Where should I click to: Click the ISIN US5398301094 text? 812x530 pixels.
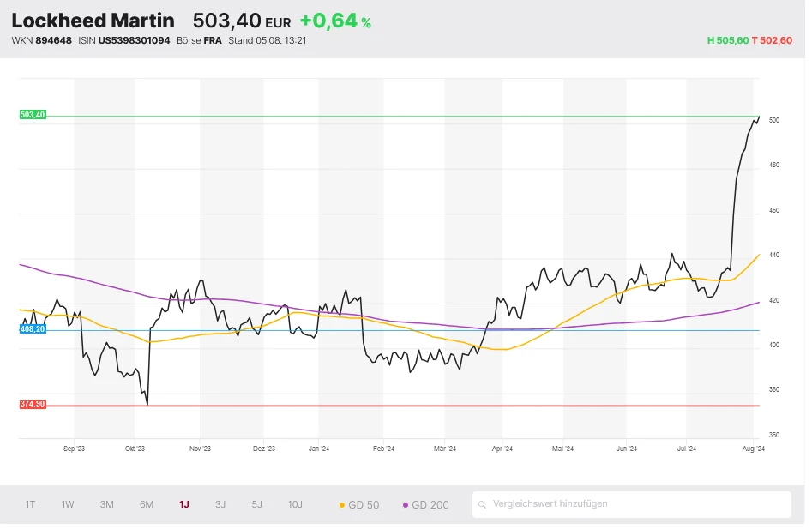(134, 40)
